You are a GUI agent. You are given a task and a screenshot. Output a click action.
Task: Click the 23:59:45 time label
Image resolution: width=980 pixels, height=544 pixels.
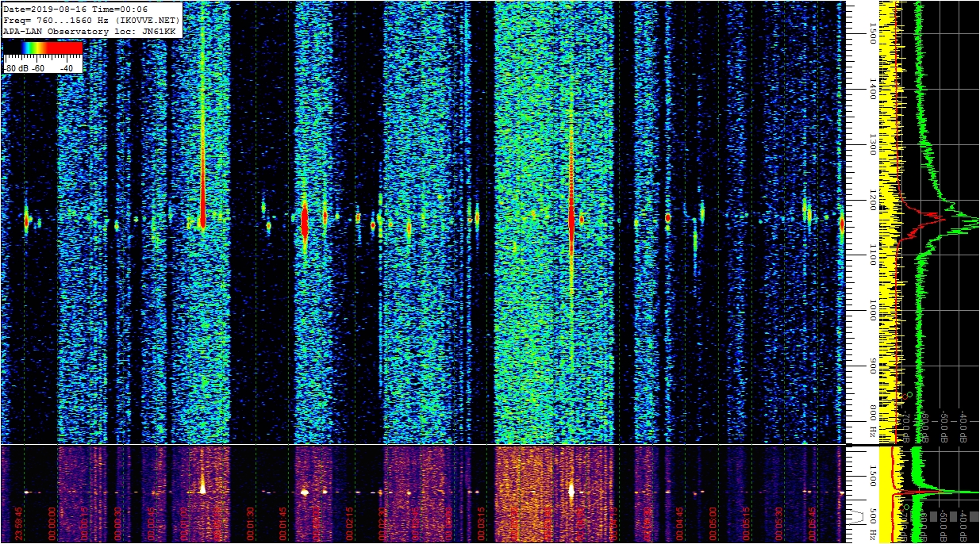(20, 523)
